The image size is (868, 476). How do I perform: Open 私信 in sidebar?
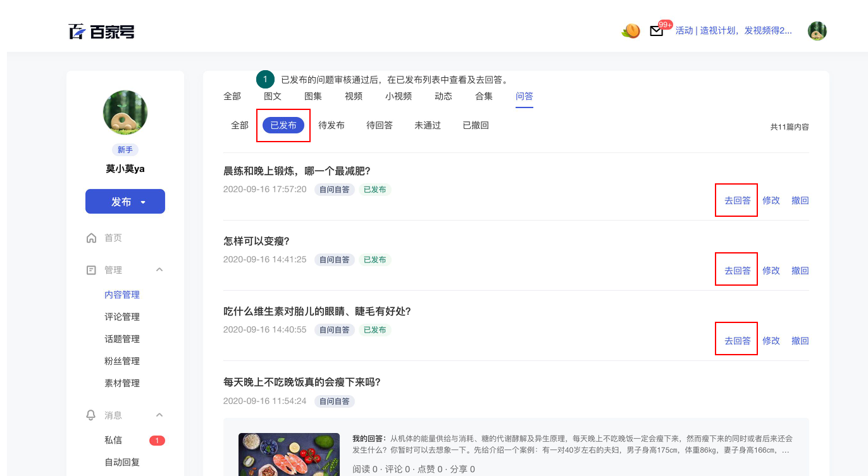pyautogui.click(x=113, y=440)
